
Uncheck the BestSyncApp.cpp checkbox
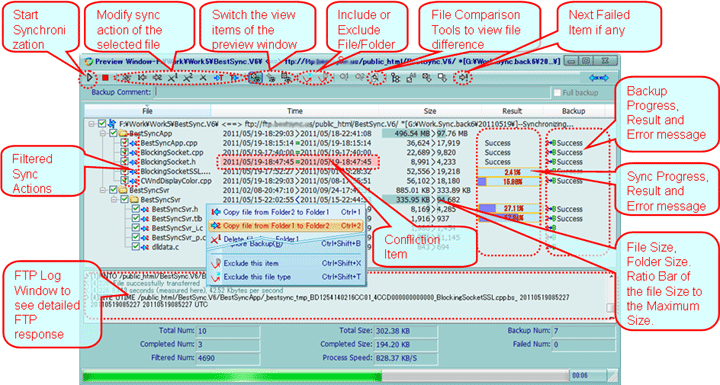tap(124, 143)
